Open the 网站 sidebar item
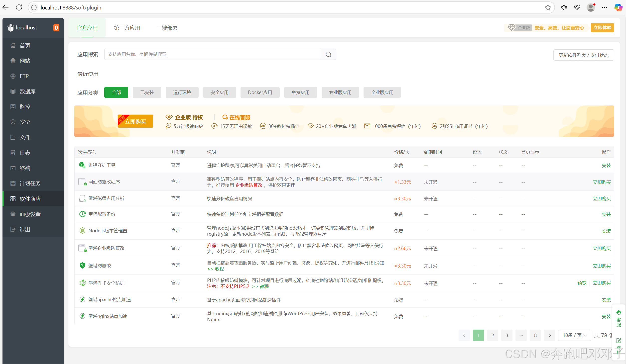Viewport: 626px width, 364px height. tap(33, 61)
